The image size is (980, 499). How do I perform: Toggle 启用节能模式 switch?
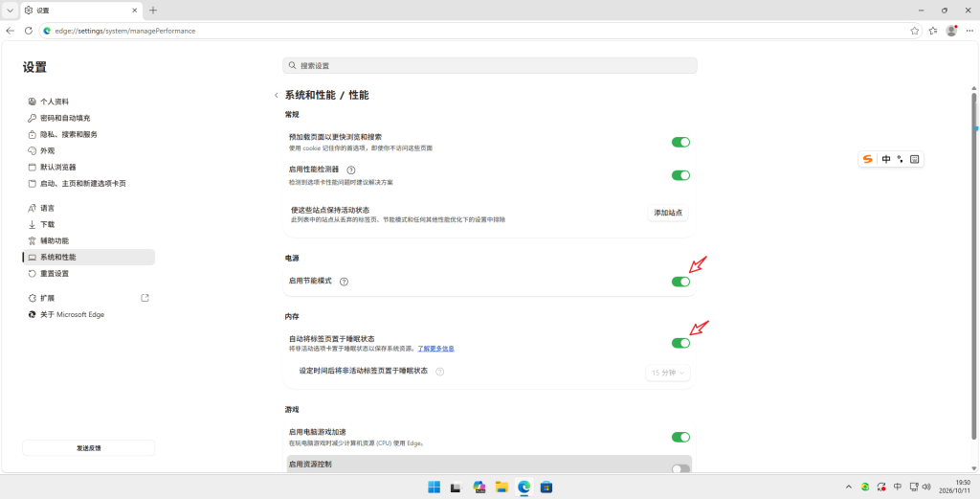(x=680, y=282)
